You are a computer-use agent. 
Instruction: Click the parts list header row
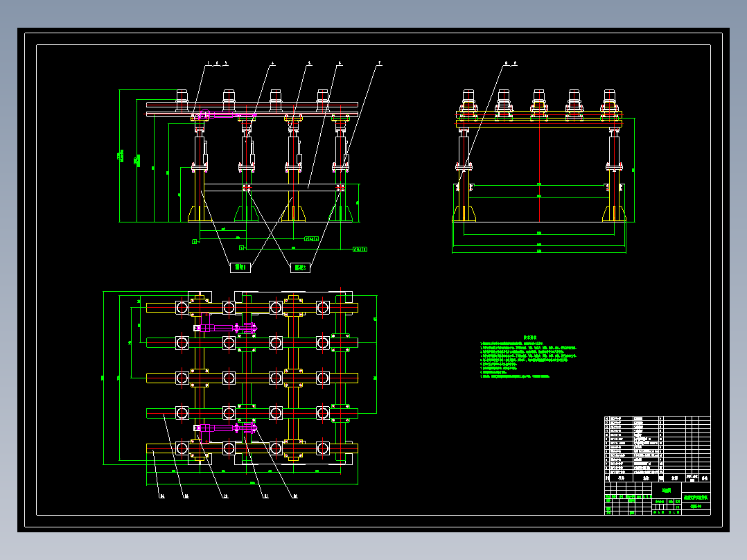(x=658, y=478)
